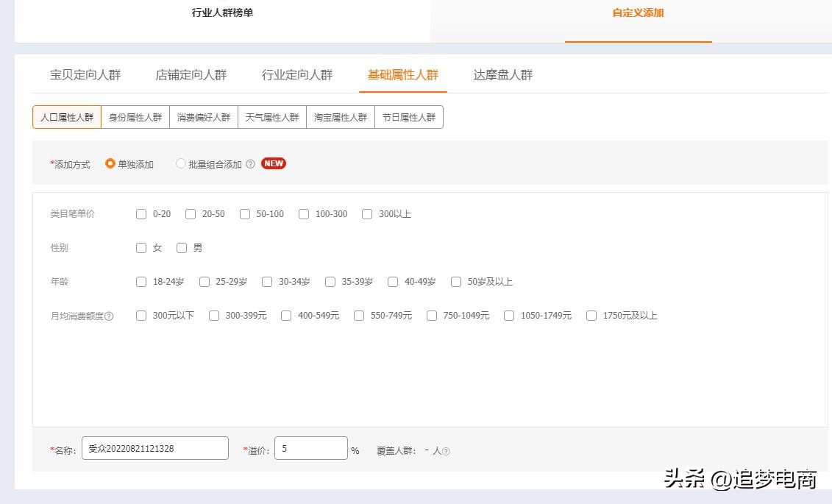This screenshot has width=832, height=504.
Task: Check the 300以上 price range checkbox
Action: [x=367, y=214]
